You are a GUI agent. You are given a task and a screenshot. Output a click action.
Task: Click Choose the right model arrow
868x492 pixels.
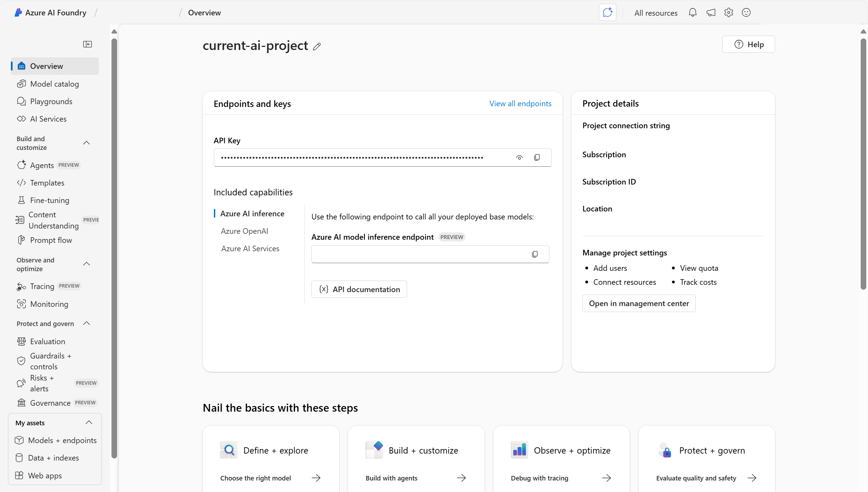click(x=316, y=478)
